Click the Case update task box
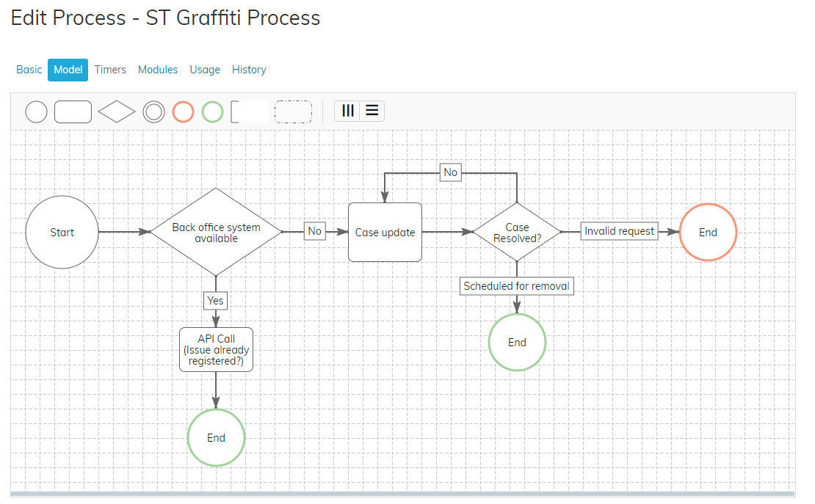815x504 pixels. pyautogui.click(x=385, y=232)
